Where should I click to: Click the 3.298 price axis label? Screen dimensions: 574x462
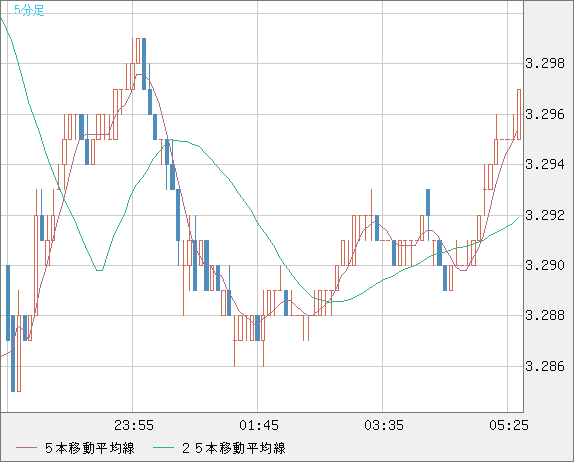pyautogui.click(x=545, y=64)
